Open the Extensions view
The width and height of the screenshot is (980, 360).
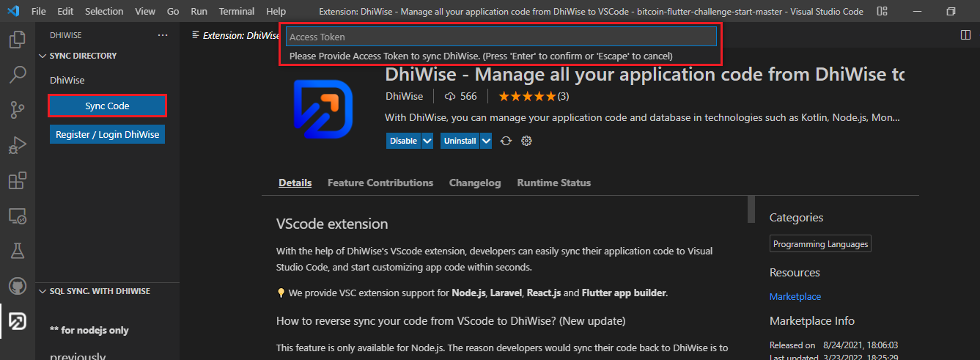(18, 180)
